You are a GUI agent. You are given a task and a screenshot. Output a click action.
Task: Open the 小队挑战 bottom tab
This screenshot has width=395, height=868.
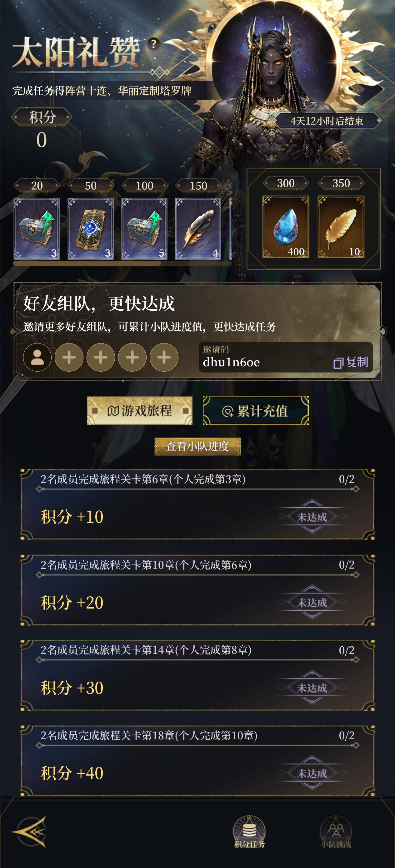tap(336, 832)
